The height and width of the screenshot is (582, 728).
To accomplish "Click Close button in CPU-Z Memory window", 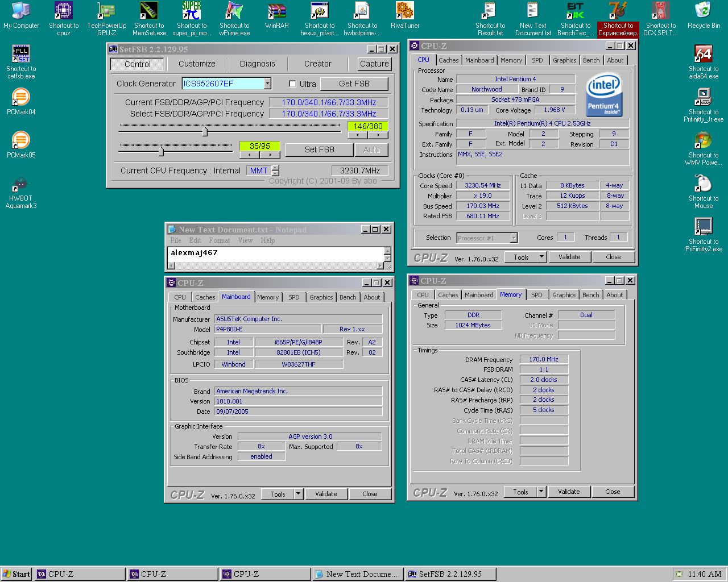I will (x=613, y=492).
